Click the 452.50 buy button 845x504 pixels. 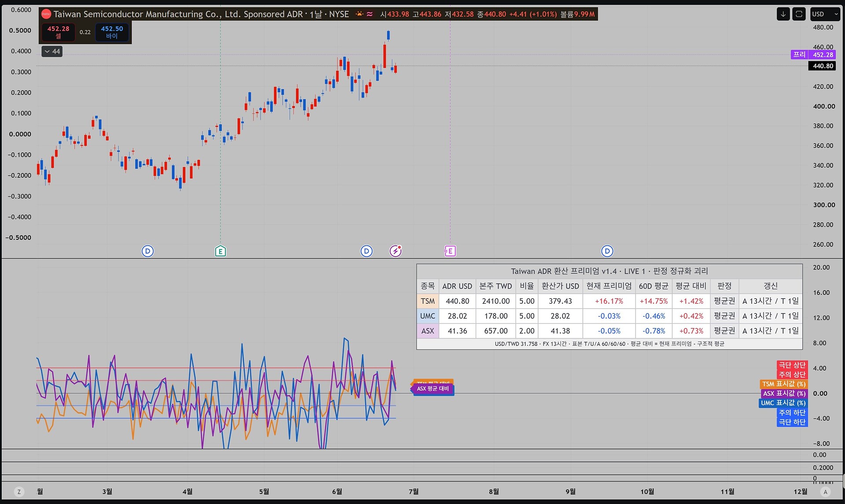(x=112, y=32)
